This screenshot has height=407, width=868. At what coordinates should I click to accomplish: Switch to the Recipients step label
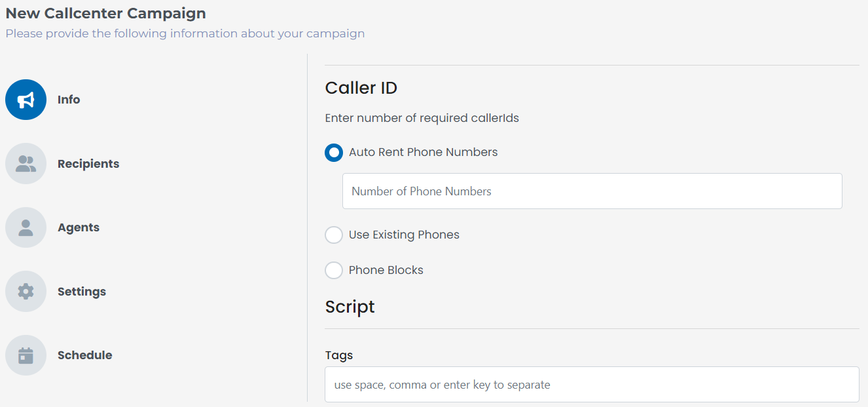click(x=88, y=164)
